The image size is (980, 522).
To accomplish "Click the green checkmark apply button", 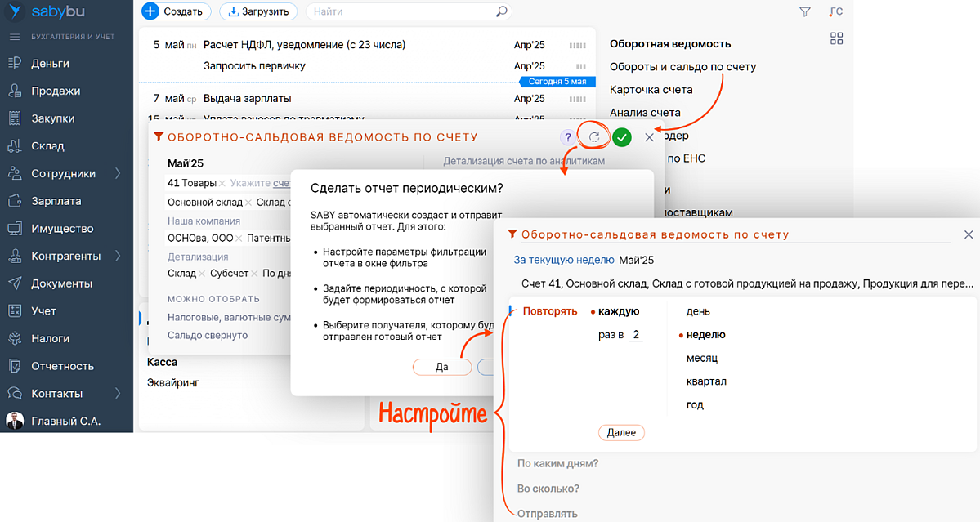I will point(622,137).
